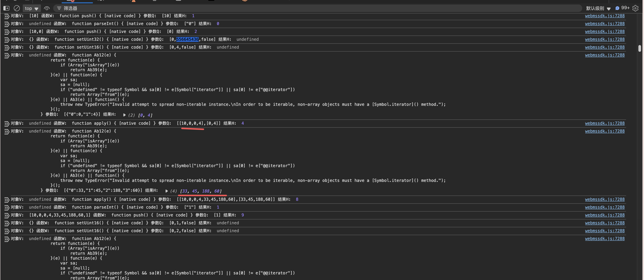This screenshot has height=280, width=644.
Task: Click the console vertical scrollbar thumb
Action: click(640, 48)
